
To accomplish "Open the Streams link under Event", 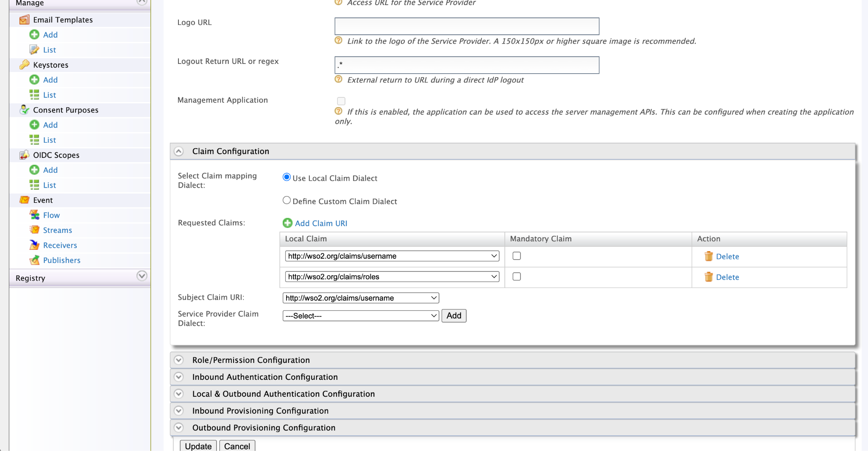I will tap(58, 230).
